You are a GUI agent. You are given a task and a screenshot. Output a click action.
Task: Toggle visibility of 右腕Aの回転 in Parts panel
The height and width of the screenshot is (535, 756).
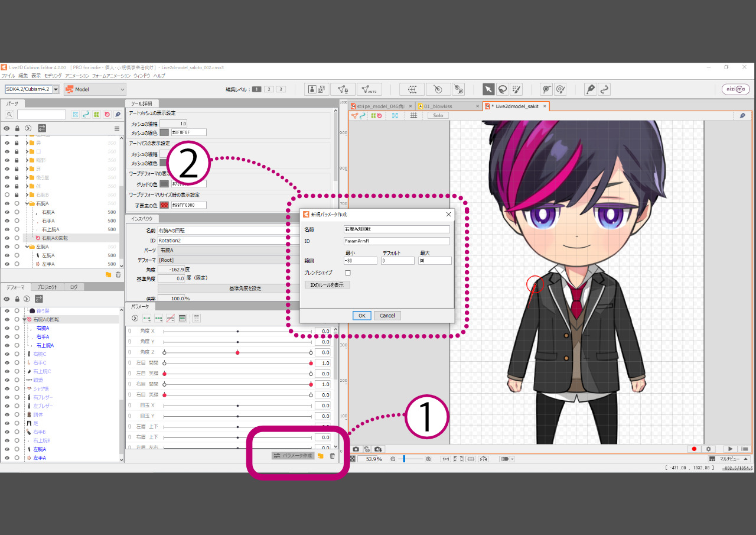pos(7,238)
